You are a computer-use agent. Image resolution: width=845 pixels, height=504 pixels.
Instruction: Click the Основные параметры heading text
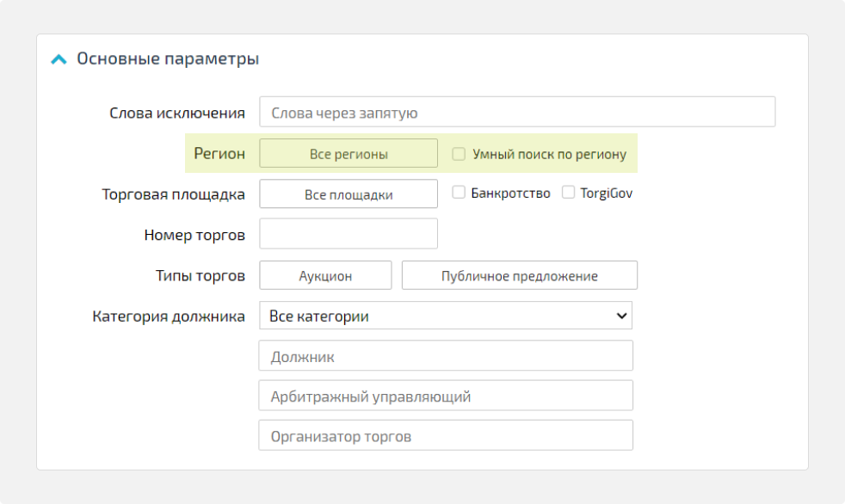[168, 59]
